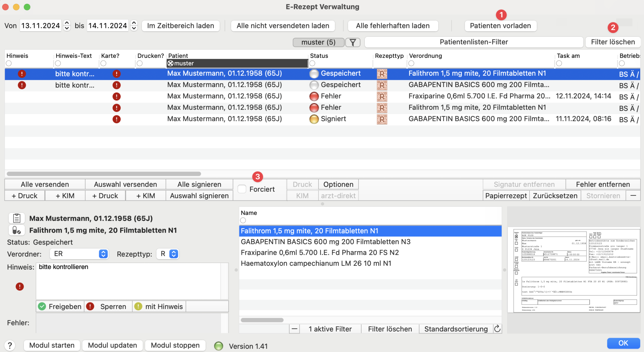The width and height of the screenshot is (644, 352).
Task: Enable the Forciert checkbox
Action: (242, 189)
